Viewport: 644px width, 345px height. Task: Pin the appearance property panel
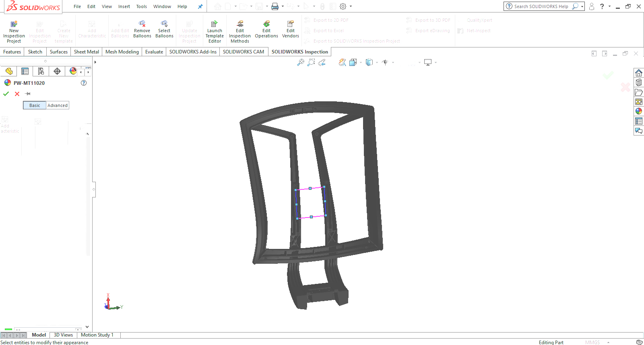pos(28,94)
